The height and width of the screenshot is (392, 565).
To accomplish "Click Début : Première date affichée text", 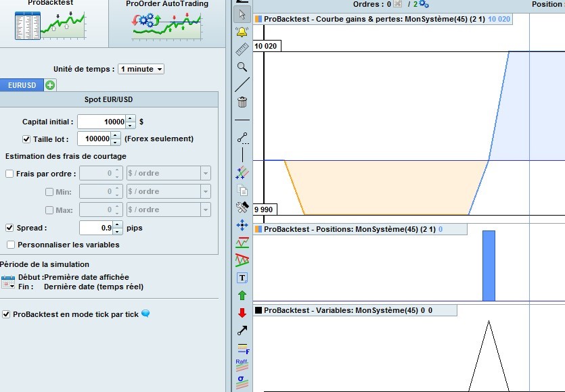I will [74, 277].
